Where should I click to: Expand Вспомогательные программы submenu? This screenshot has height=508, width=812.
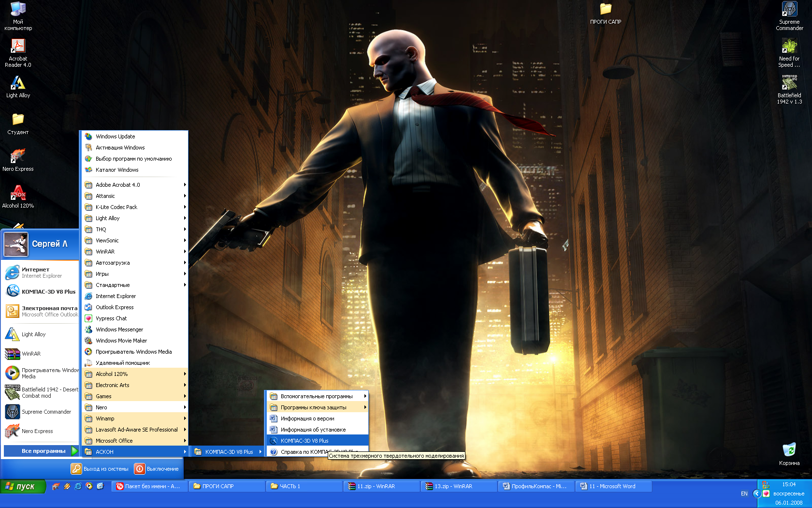pyautogui.click(x=318, y=396)
